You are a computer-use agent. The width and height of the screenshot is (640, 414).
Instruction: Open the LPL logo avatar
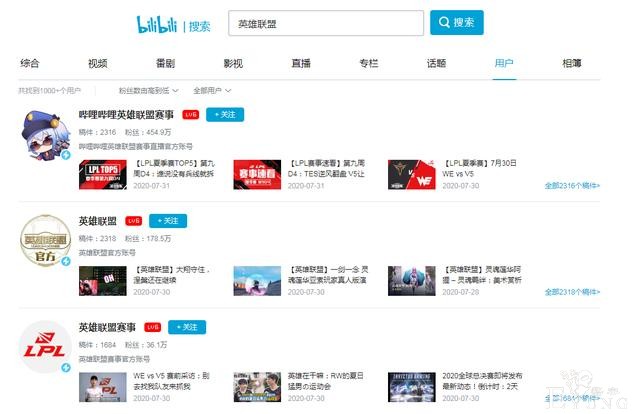click(45, 347)
